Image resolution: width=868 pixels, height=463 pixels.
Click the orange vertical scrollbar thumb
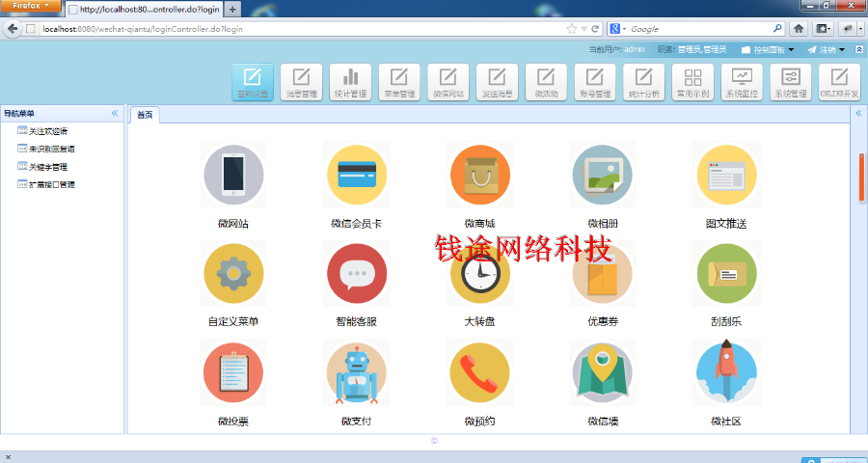click(862, 177)
